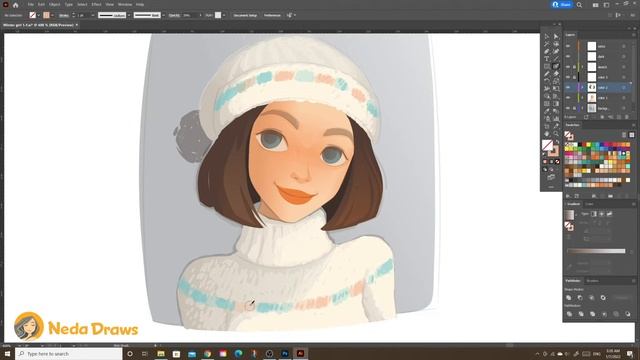Open the search icon beside Share
The image size is (640, 360).
tap(579, 5)
